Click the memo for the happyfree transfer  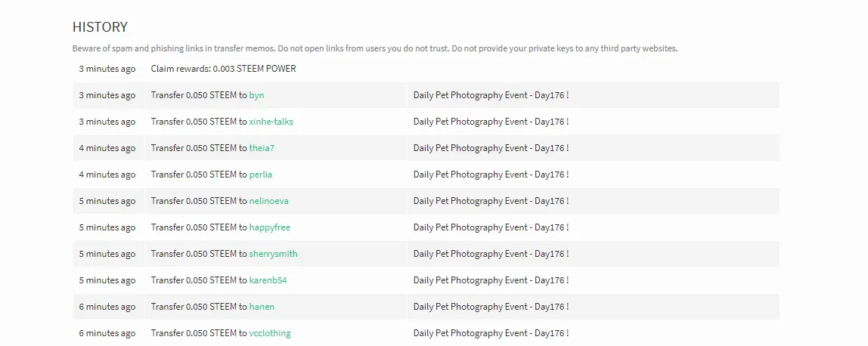(x=491, y=227)
